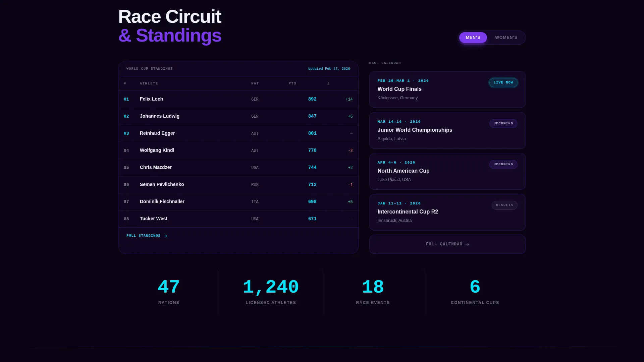Image resolution: width=644 pixels, height=362 pixels.
Task: Open Intercontinental Cup R2 event
Action: point(447,212)
